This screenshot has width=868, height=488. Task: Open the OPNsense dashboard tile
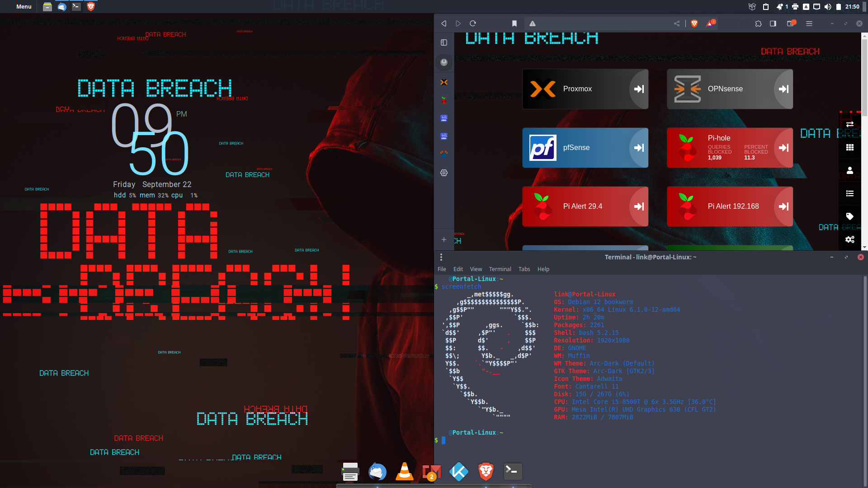point(730,89)
